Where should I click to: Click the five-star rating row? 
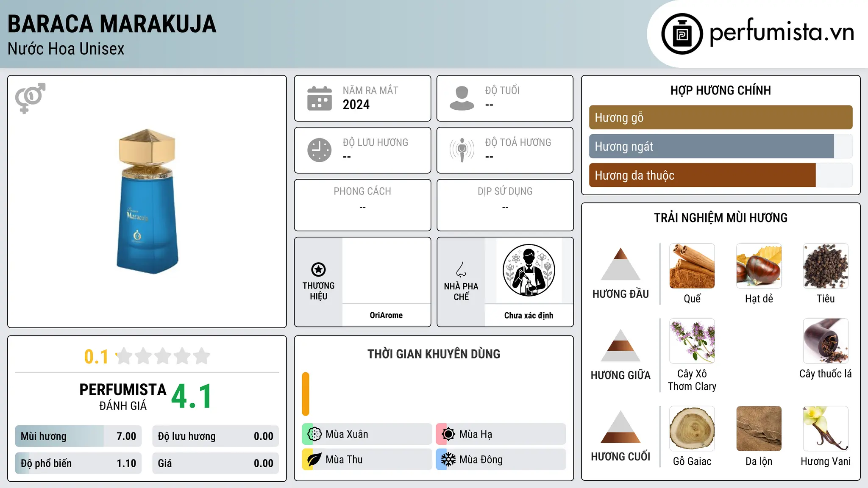pyautogui.click(x=163, y=356)
